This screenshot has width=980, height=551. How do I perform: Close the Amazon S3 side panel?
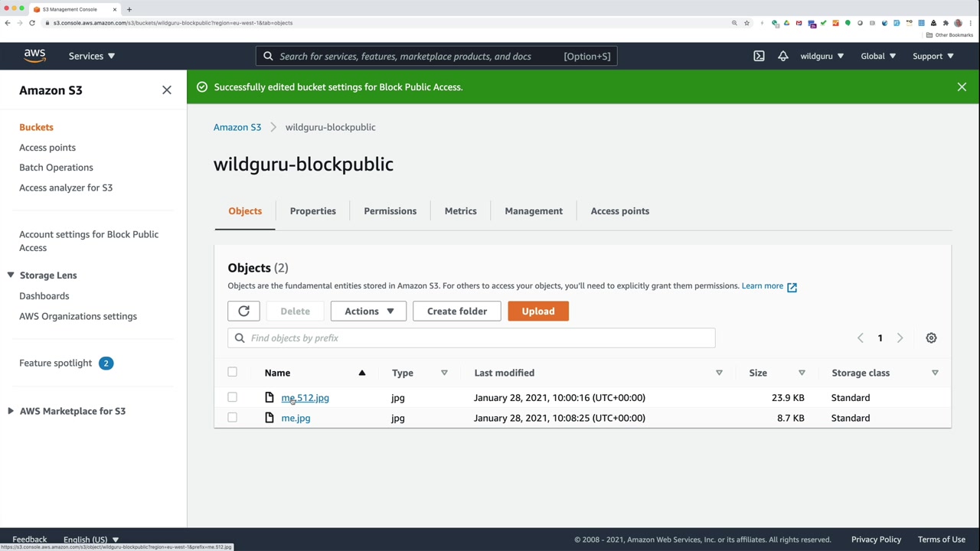tap(167, 90)
